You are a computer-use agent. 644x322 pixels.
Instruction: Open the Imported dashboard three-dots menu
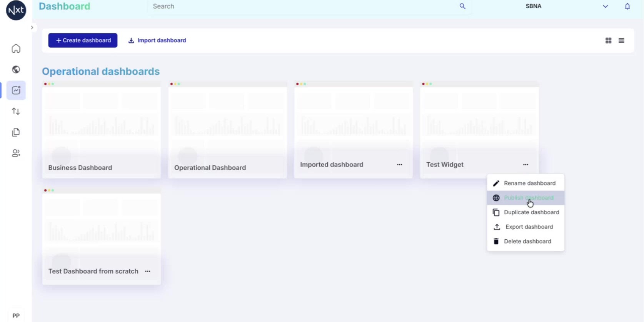pos(400,165)
